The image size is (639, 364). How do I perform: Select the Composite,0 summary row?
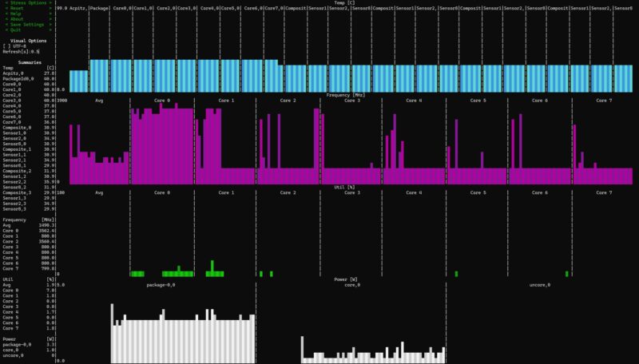tap(29, 128)
